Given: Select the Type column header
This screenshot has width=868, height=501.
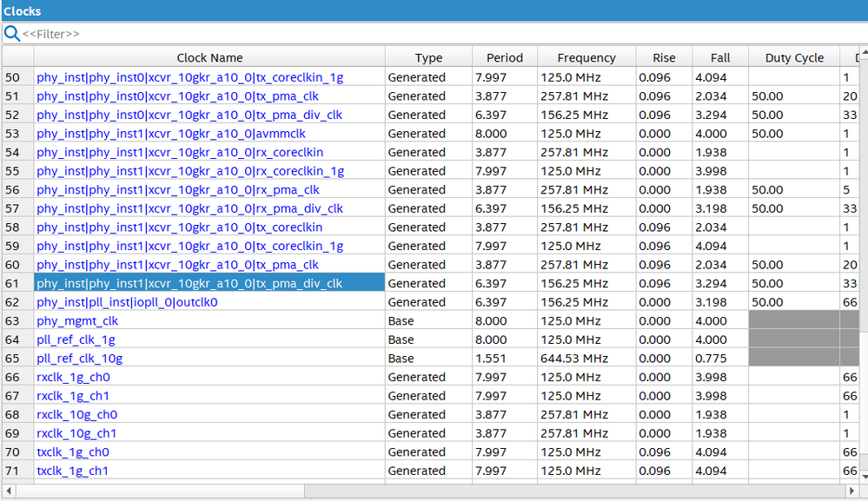Looking at the screenshot, I should pos(428,58).
